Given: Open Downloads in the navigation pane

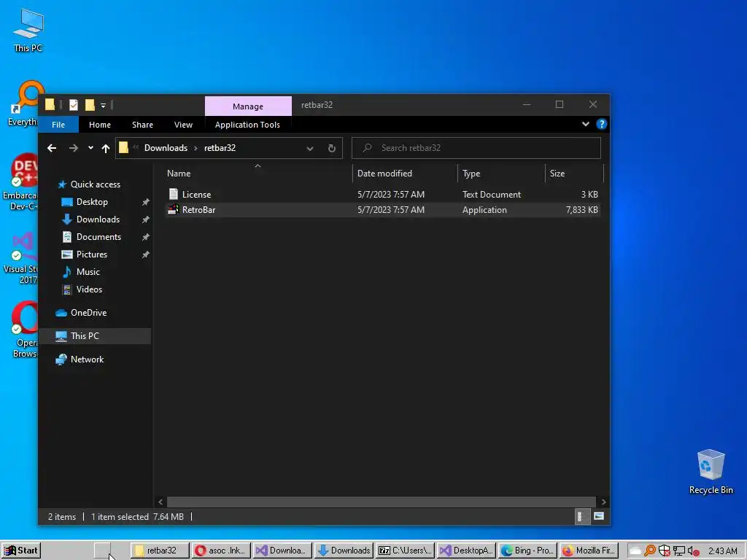Looking at the screenshot, I should click(x=98, y=219).
